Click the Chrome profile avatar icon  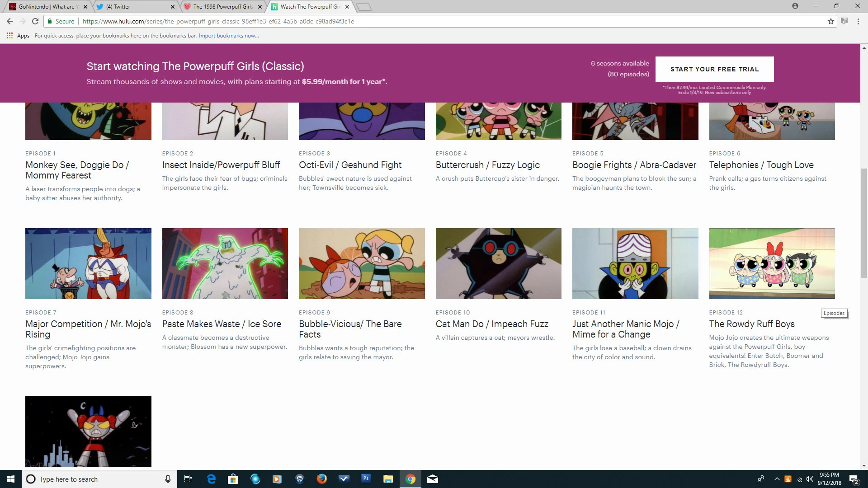coord(795,6)
